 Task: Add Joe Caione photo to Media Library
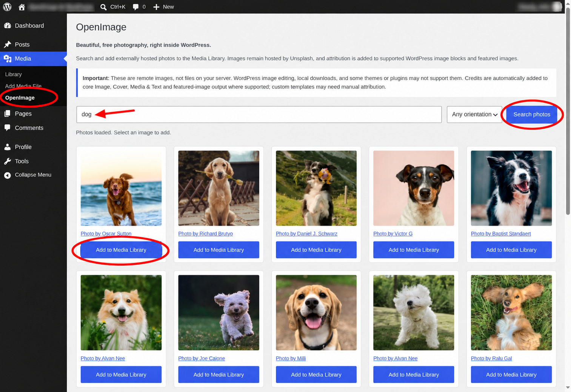coord(219,375)
